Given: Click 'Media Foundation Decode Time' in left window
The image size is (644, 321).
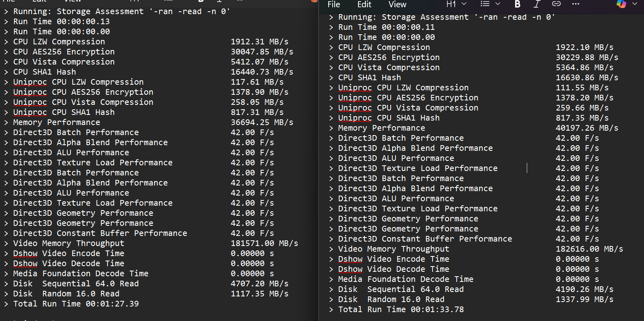Looking at the screenshot, I should tap(81, 273).
